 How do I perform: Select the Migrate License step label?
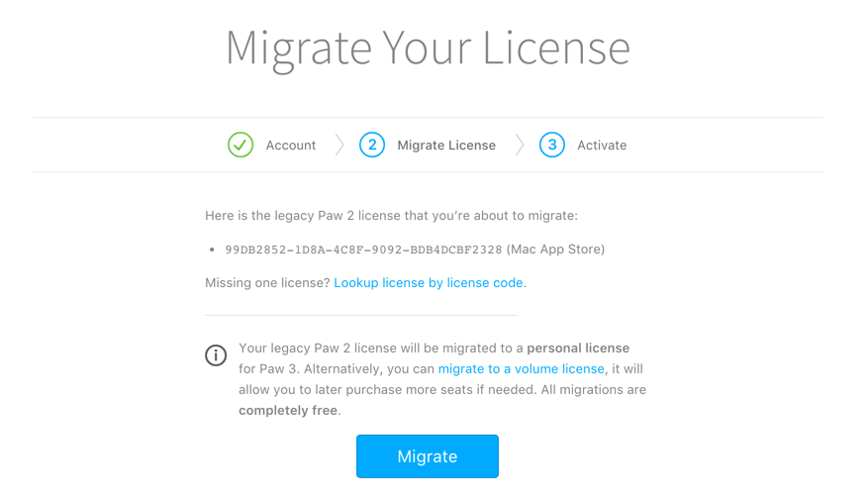(x=446, y=146)
